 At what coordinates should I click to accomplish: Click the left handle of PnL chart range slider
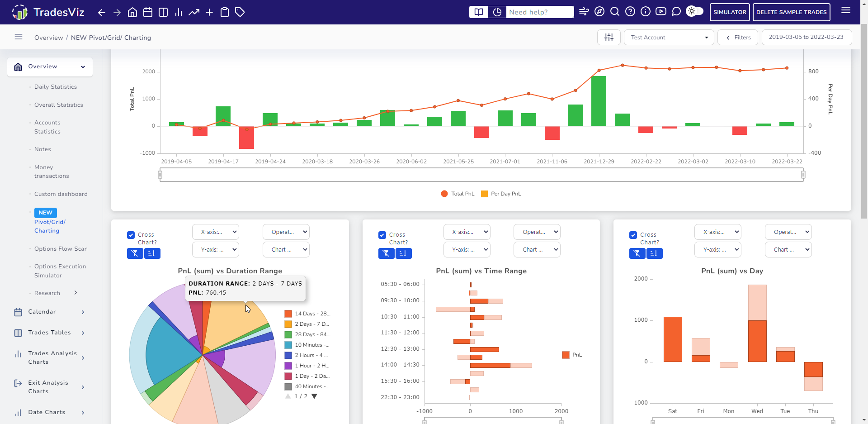[160, 175]
